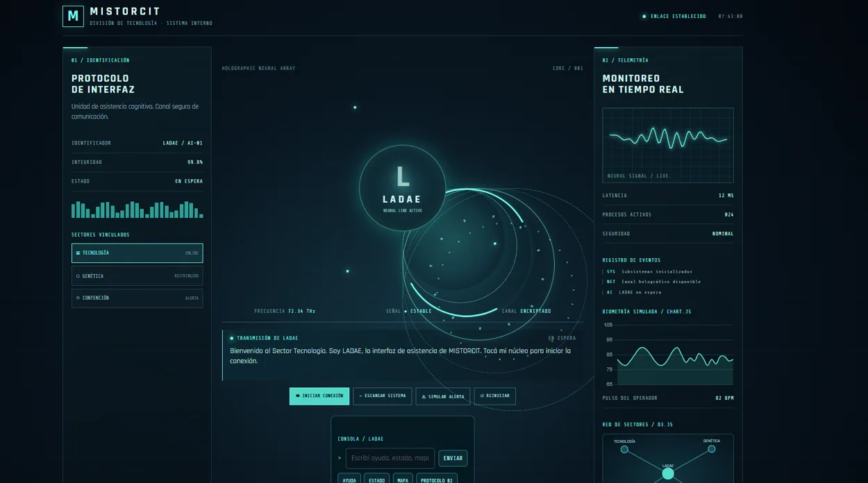Click the "LADAE / AI-01" identifier value
This screenshot has height=483, width=868.
tap(183, 143)
